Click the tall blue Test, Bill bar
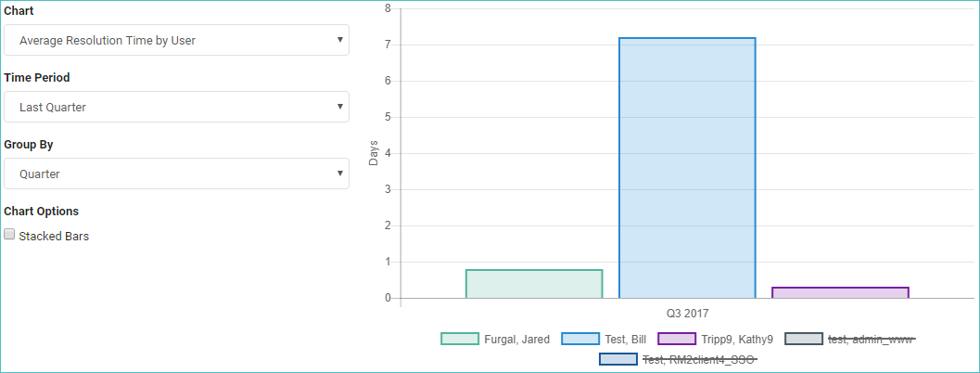Image resolution: width=980 pixels, height=373 pixels. click(688, 168)
